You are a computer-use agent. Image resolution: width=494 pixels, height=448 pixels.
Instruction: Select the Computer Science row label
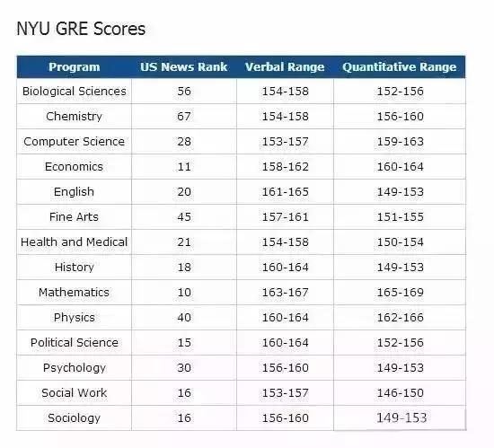pos(74,142)
